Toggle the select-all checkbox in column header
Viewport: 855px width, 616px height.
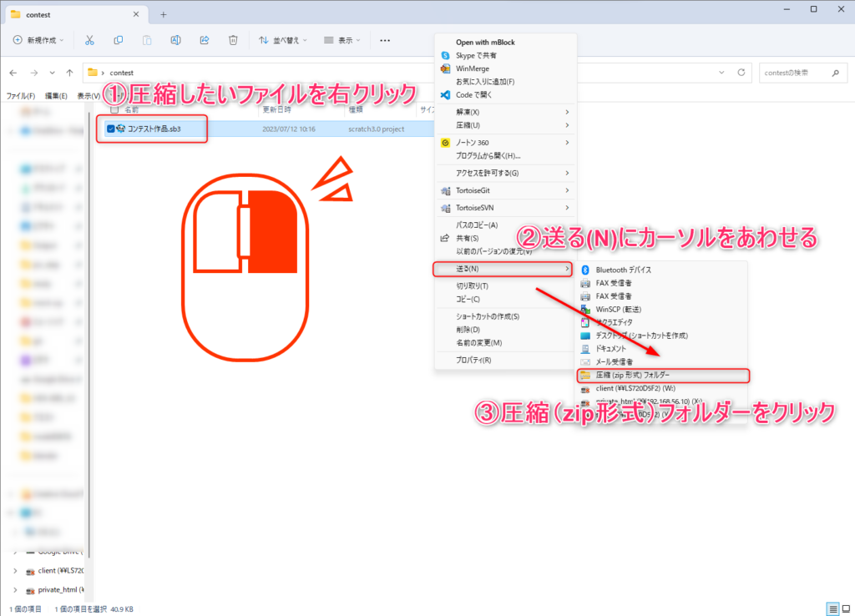(x=114, y=109)
